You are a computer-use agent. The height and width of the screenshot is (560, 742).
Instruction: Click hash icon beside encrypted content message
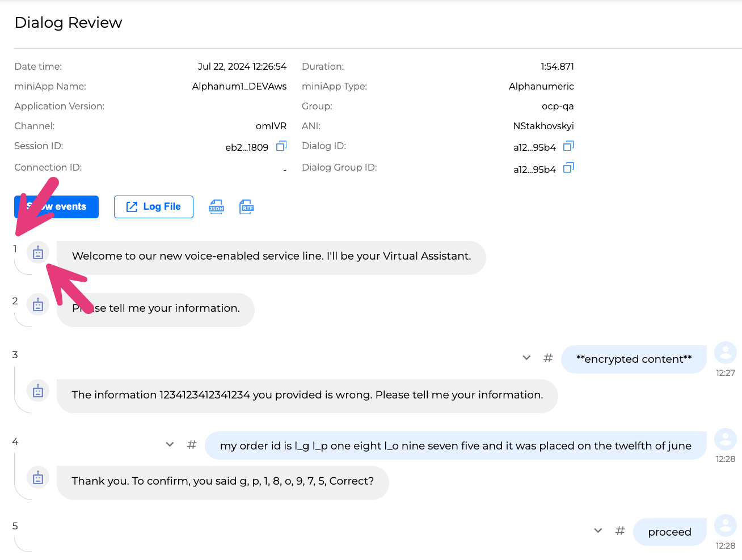click(548, 358)
